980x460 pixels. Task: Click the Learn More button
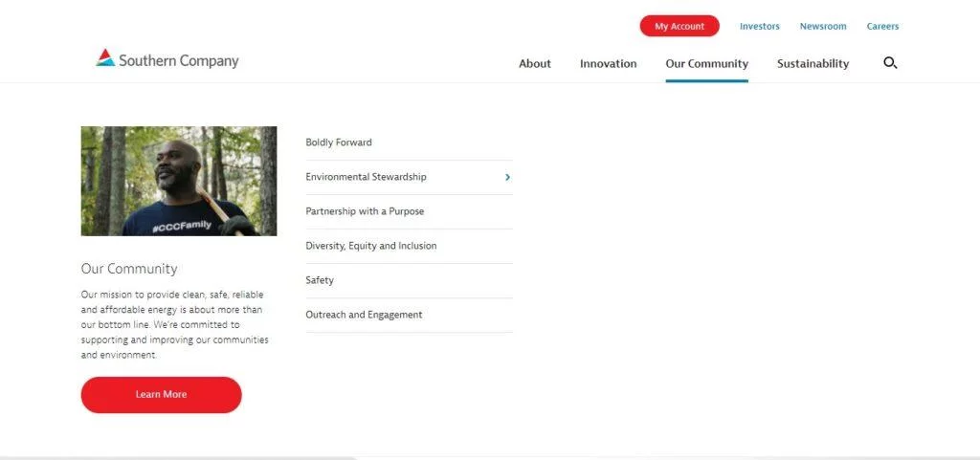(161, 394)
